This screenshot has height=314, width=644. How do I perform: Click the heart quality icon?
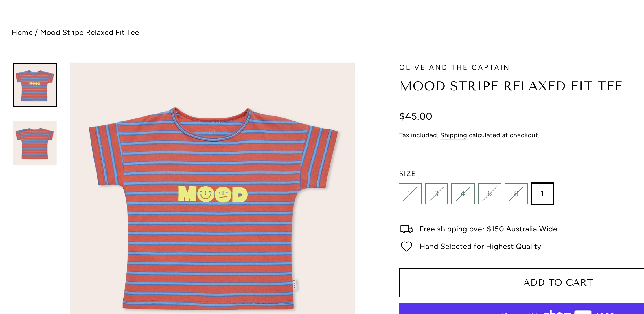tap(406, 247)
